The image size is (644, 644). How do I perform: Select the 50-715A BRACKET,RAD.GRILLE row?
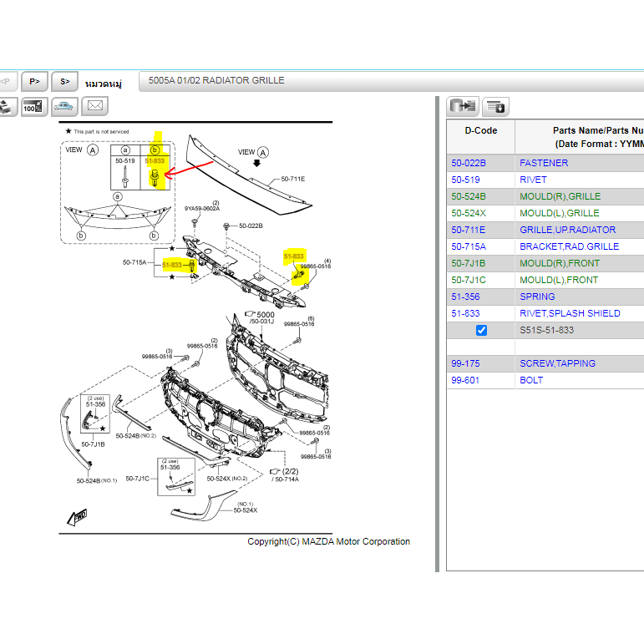(569, 246)
